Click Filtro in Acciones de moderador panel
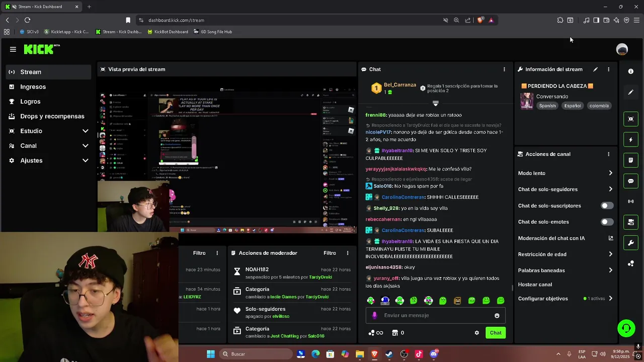The height and width of the screenshot is (362, 644). (330, 253)
